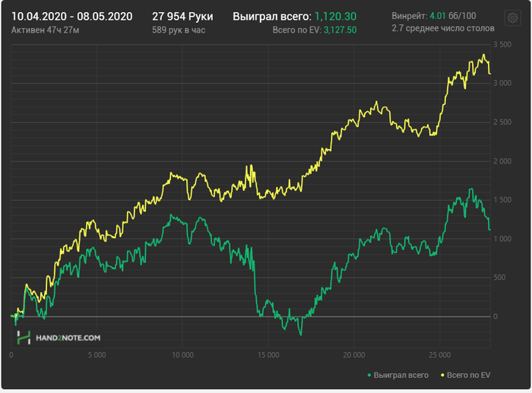
Task: Click the 5 000 x-axis label
Action: [x=97, y=355]
